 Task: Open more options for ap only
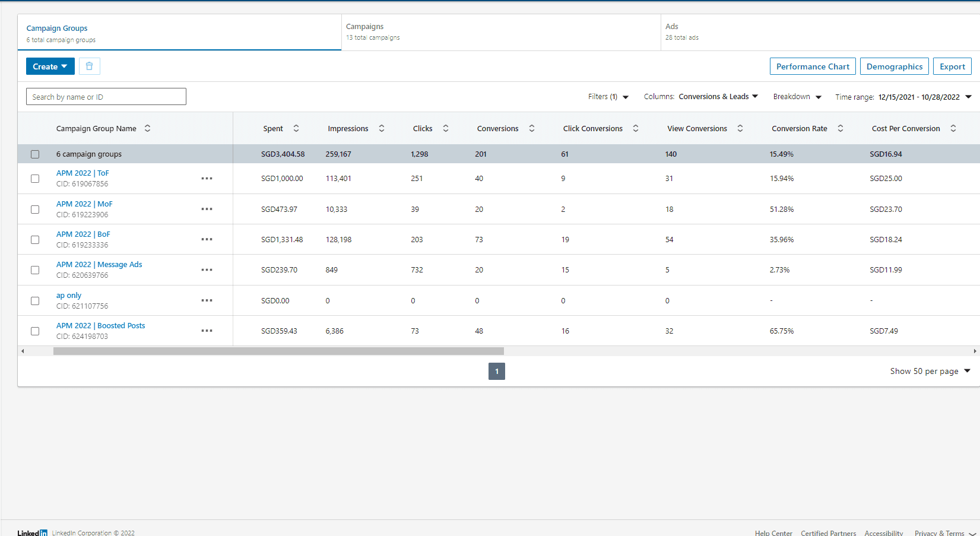(207, 300)
